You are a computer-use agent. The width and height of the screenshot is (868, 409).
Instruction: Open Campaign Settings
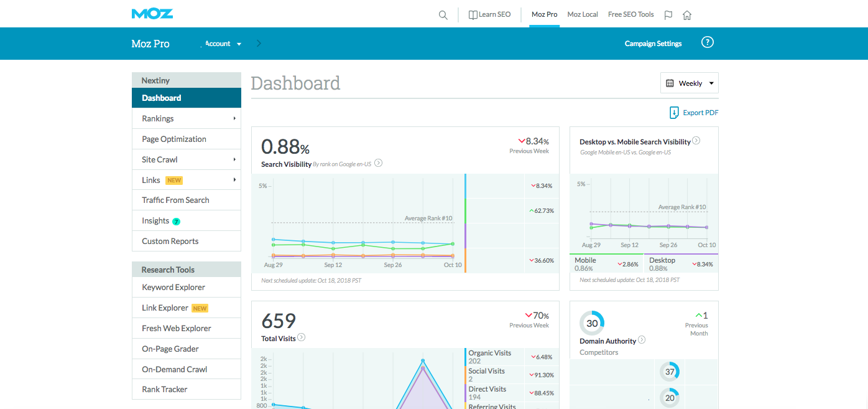(653, 44)
